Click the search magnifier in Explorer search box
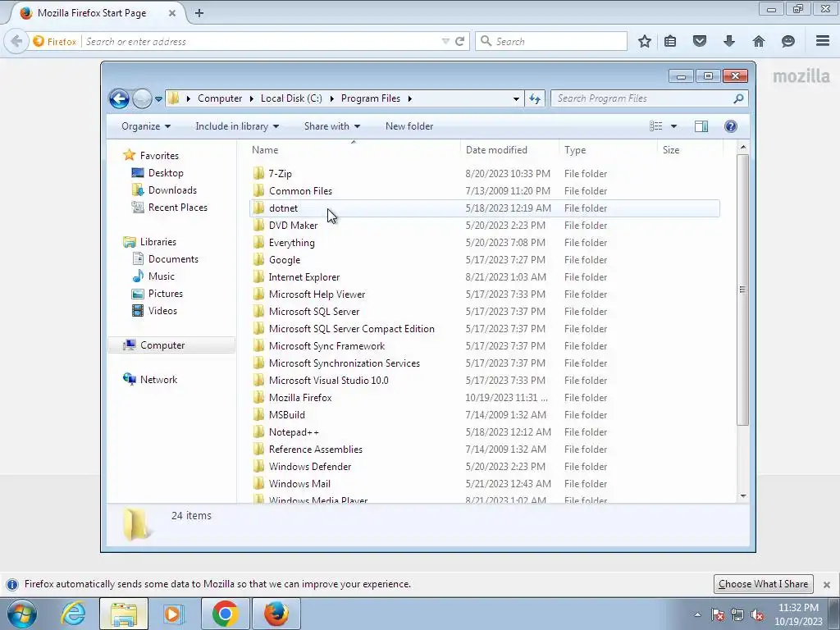840x630 pixels. pyautogui.click(x=738, y=98)
